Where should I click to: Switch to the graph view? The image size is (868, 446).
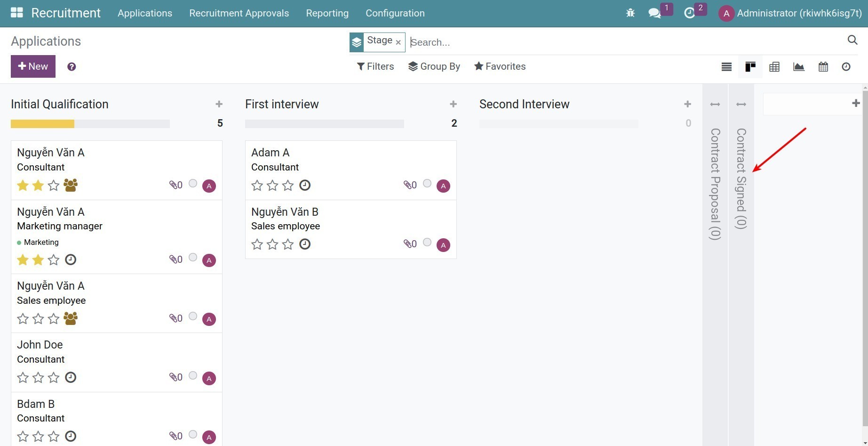pos(798,66)
